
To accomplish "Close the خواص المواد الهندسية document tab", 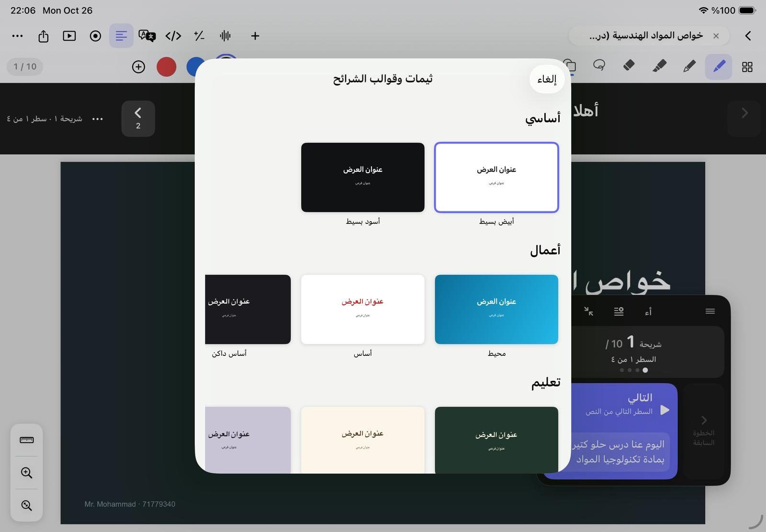I will 716,36.
